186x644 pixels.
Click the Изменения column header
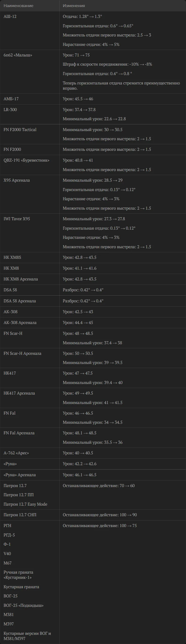(74, 5)
